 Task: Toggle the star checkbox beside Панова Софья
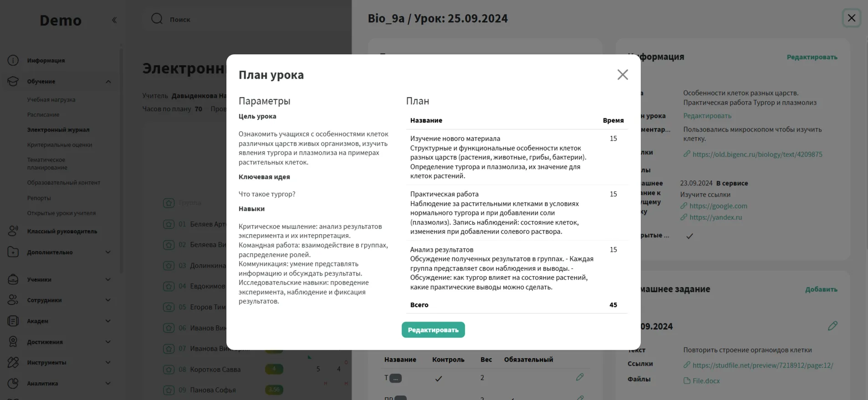coord(169,390)
